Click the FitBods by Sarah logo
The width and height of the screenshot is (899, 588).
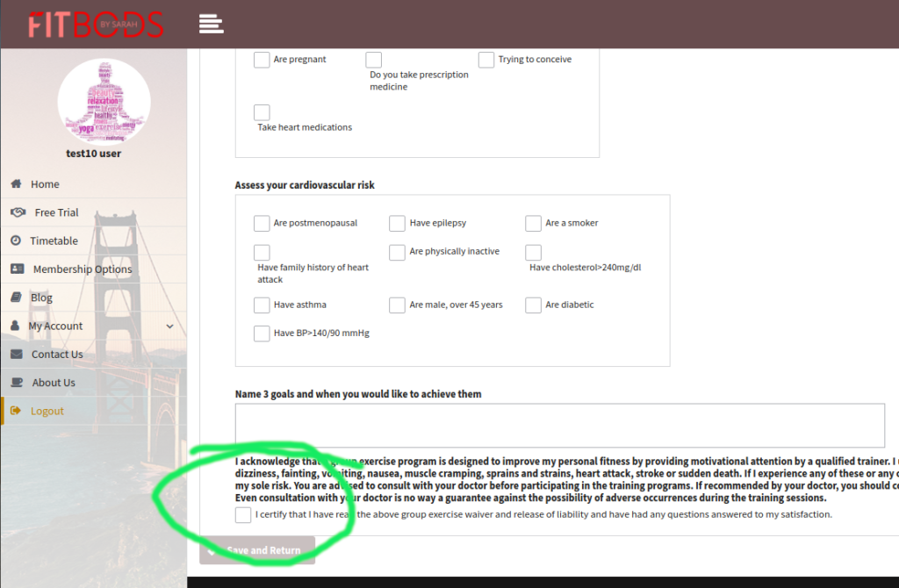coord(95,24)
